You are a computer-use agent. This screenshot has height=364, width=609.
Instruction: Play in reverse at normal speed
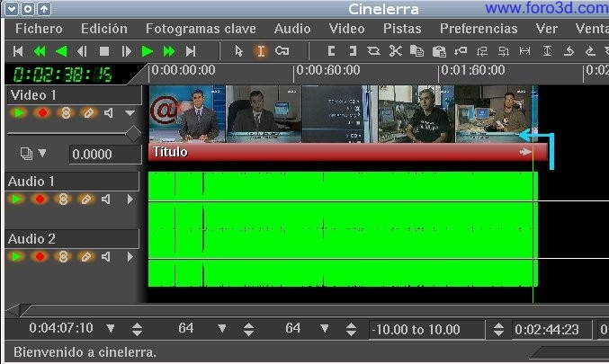coord(61,51)
